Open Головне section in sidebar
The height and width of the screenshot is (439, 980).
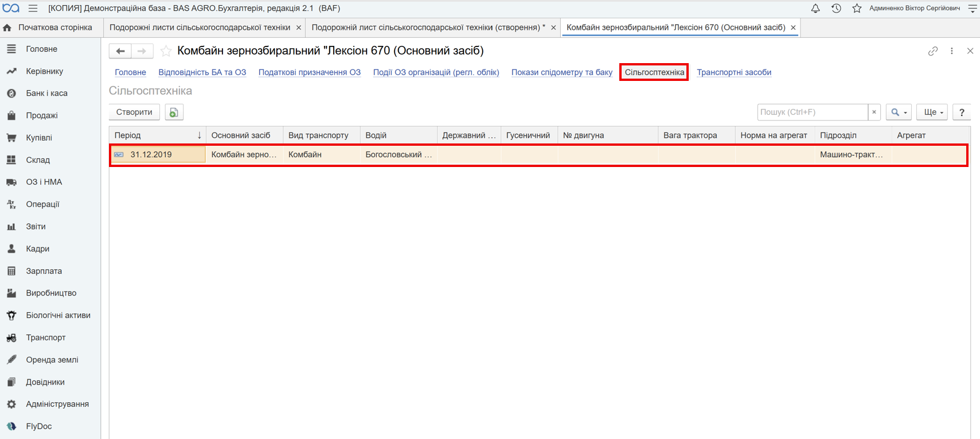tap(41, 49)
